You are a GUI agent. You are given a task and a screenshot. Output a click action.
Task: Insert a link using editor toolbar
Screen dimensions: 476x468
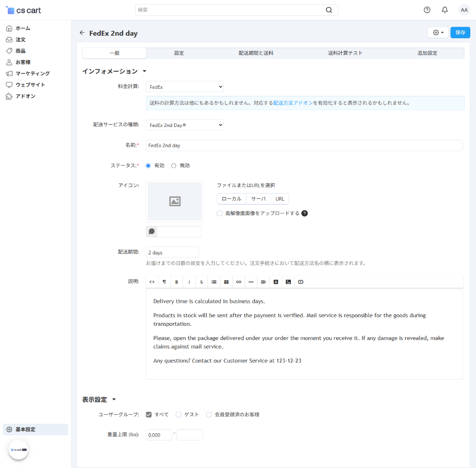click(x=238, y=282)
